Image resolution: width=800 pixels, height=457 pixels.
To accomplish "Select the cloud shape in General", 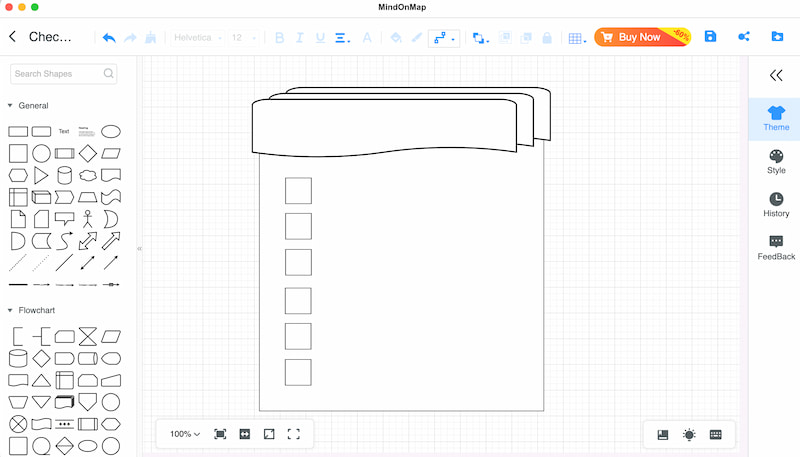I will click(88, 175).
